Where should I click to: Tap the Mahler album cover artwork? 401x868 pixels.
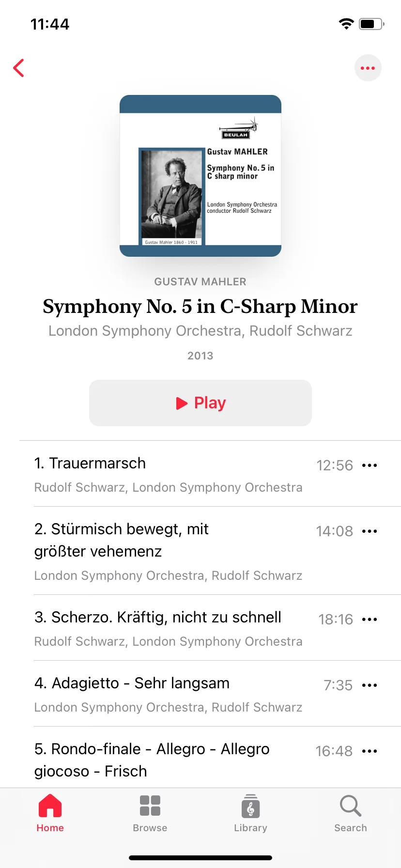coord(200,176)
